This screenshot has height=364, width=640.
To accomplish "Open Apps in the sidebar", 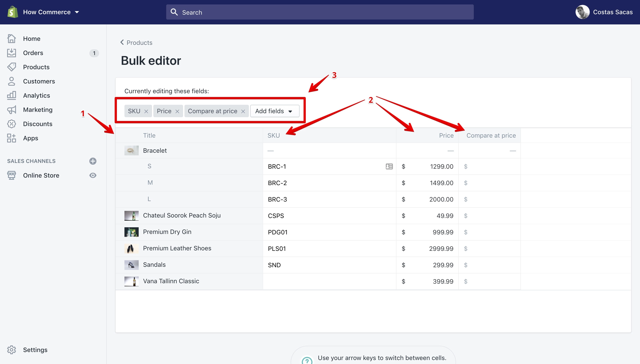I will 30,138.
